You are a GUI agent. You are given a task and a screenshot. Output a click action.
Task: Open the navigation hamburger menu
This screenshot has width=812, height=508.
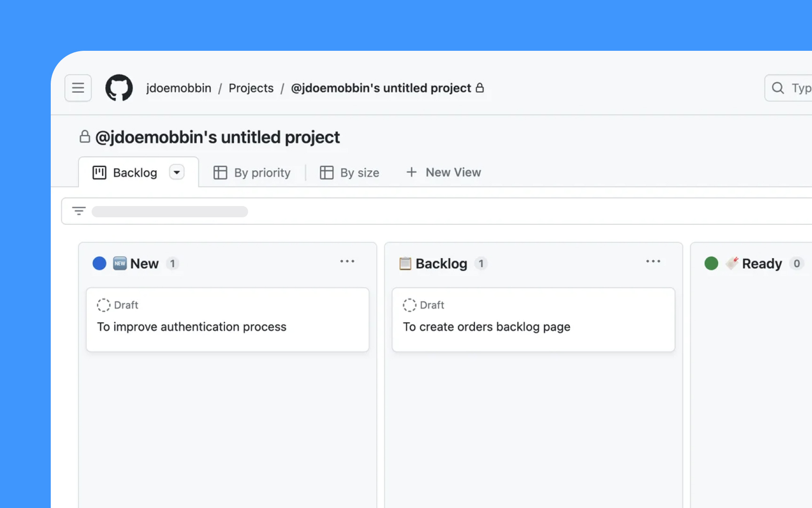(x=78, y=87)
